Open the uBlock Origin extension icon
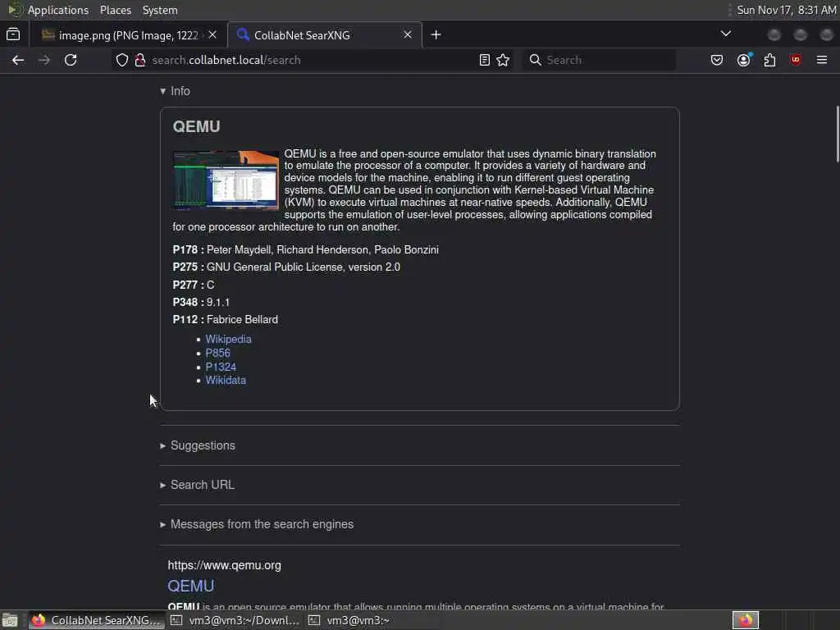Viewport: 840px width, 630px height. pyautogui.click(x=796, y=60)
